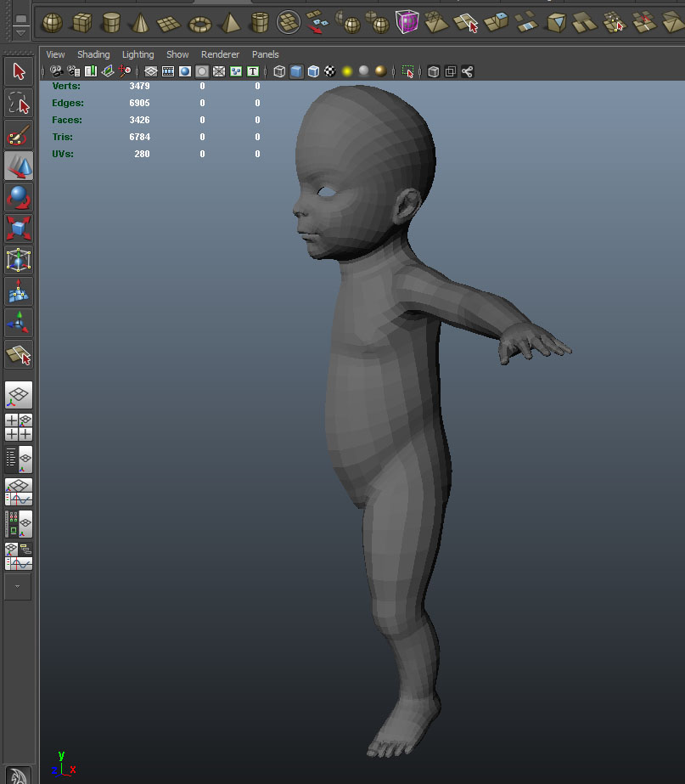Toggle the viewport grid display
The image size is (685, 784).
pyautogui.click(x=150, y=71)
